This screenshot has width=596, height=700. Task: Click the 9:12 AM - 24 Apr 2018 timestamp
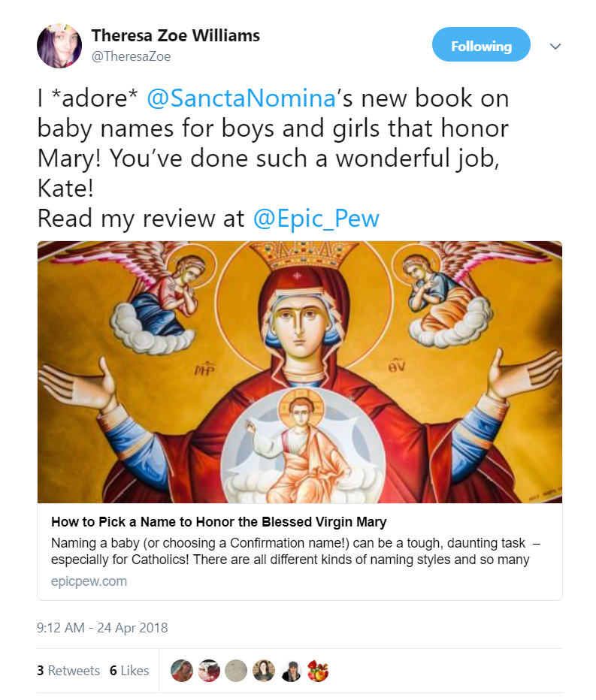(x=102, y=627)
